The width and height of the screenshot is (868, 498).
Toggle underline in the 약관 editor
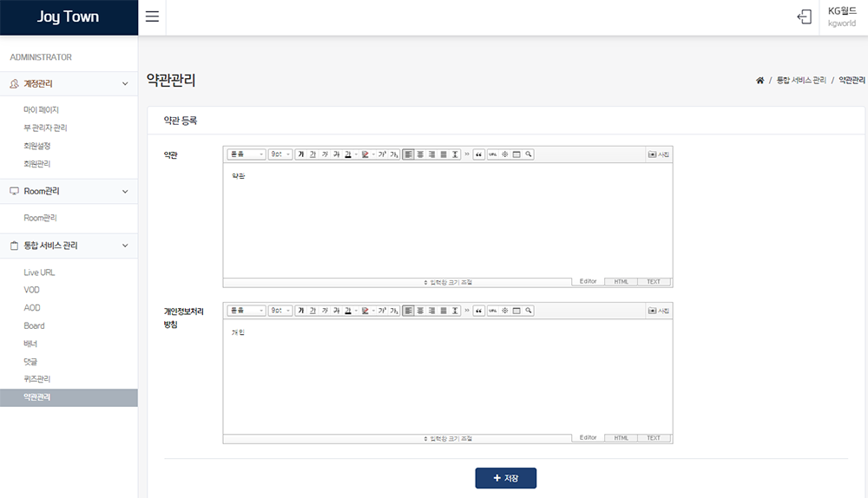tap(313, 154)
